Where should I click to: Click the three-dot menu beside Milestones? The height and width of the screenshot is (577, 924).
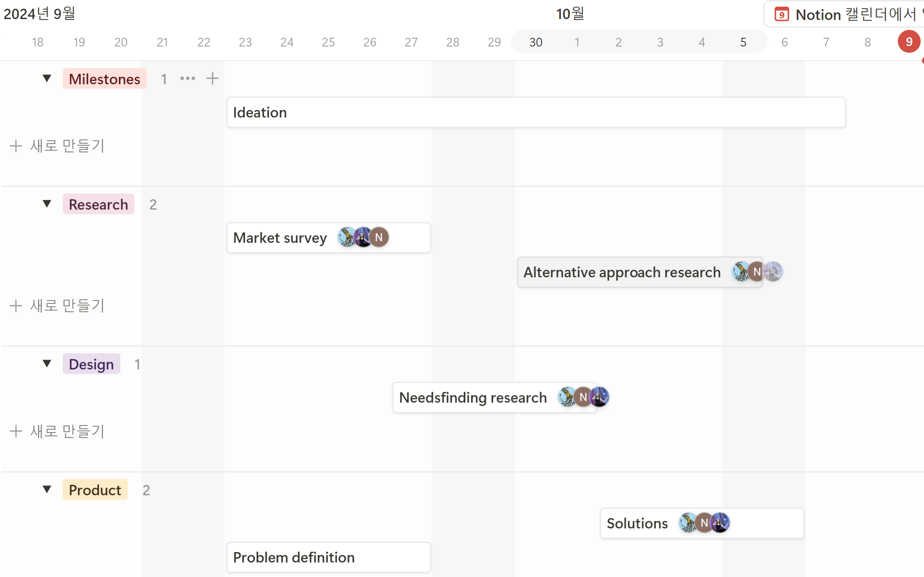pyautogui.click(x=188, y=79)
